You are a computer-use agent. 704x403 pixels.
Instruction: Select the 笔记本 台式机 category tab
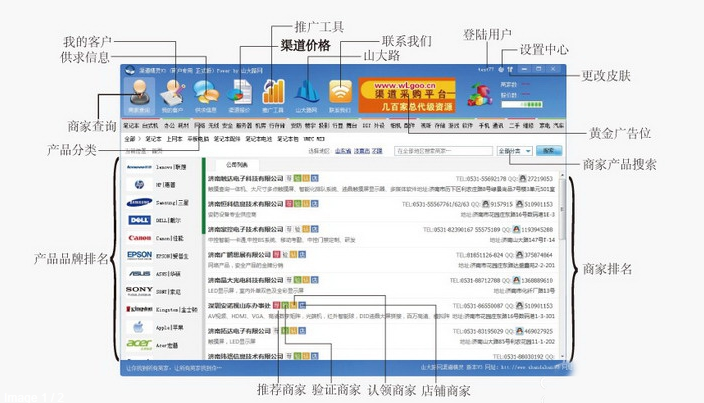(x=141, y=126)
